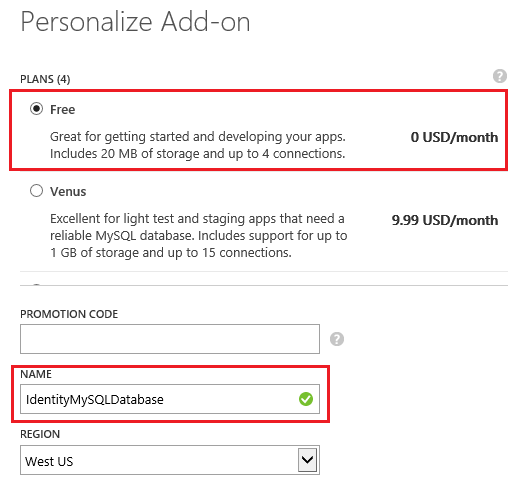Click the Free plan title label

pos(63,110)
